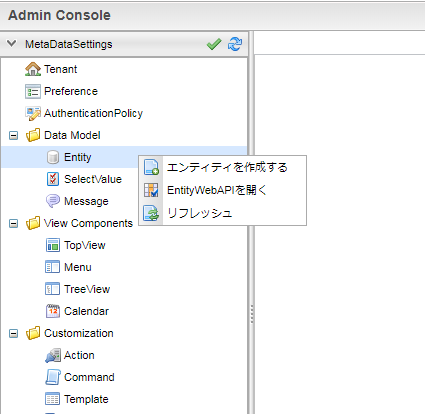Click the vertical splitter handle between panels
The image size is (425, 414).
coord(252,314)
